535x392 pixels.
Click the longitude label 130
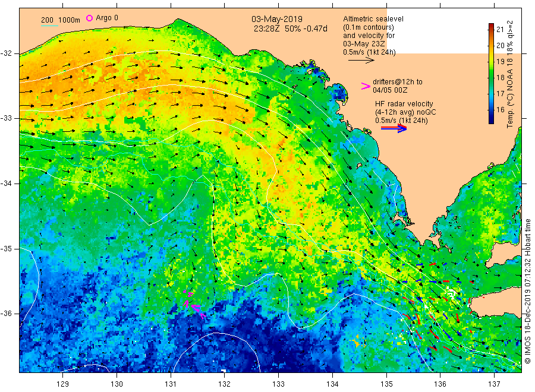click(x=117, y=384)
